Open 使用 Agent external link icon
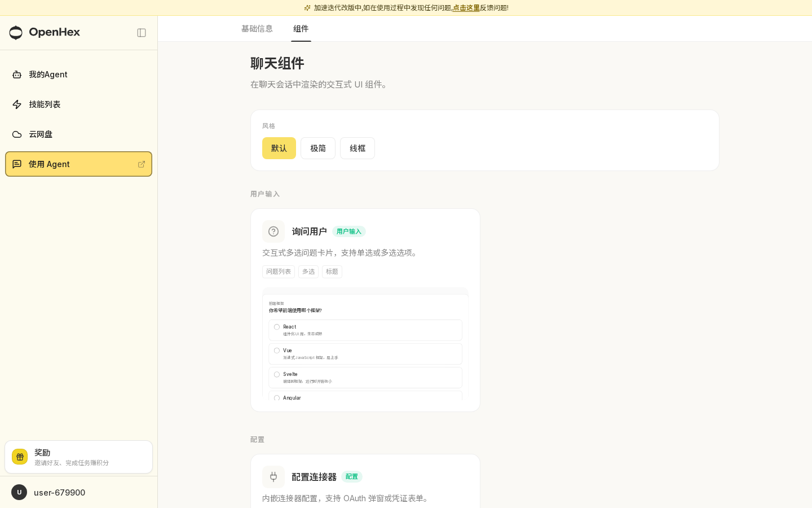The image size is (812, 508). tap(142, 164)
